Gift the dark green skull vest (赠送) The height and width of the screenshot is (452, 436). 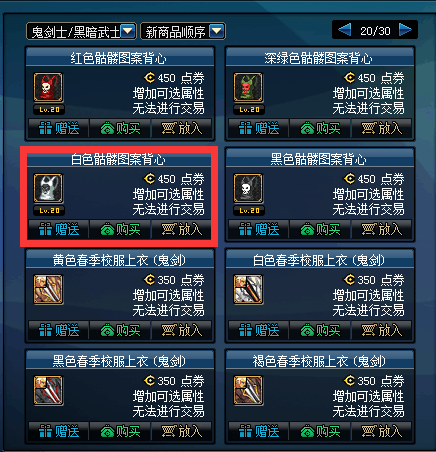tap(259, 128)
